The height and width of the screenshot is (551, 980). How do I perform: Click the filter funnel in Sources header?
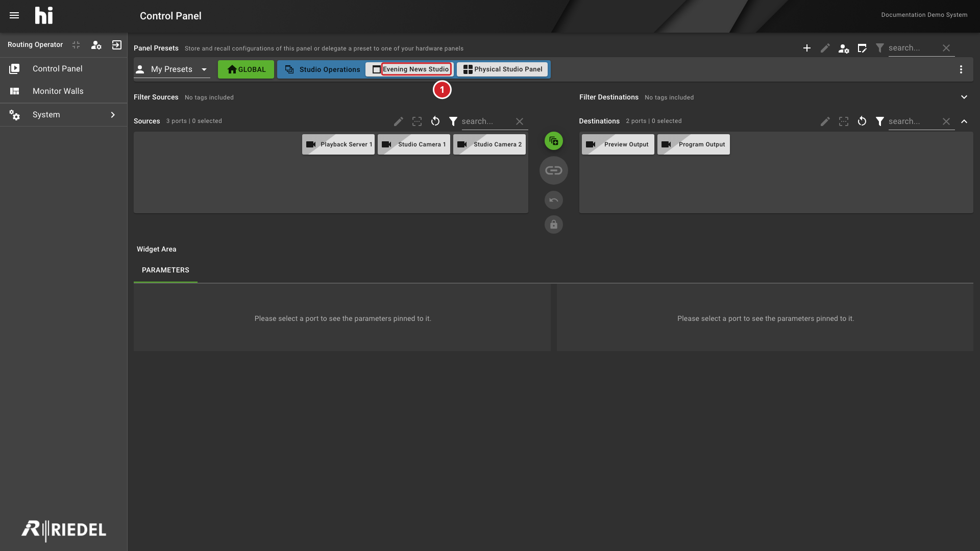tap(453, 121)
